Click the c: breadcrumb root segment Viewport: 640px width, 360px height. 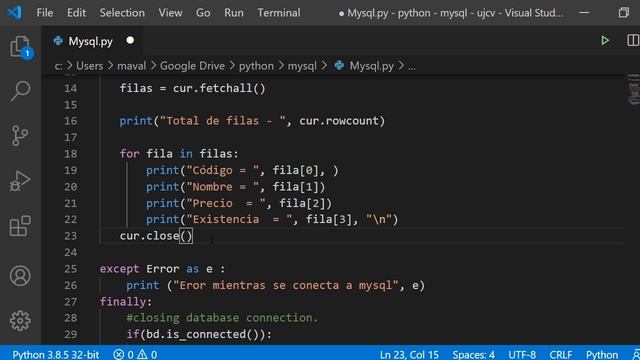coord(58,66)
